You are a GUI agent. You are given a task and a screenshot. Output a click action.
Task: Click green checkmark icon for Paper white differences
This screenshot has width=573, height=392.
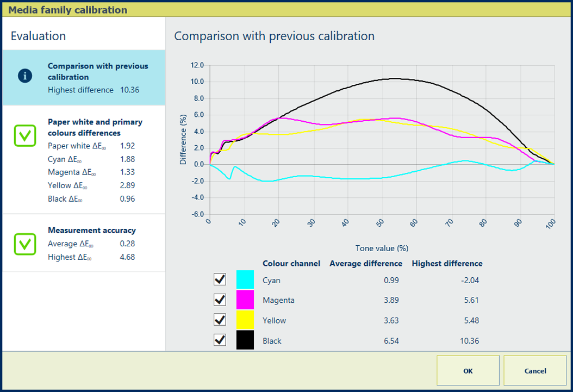pos(25,136)
